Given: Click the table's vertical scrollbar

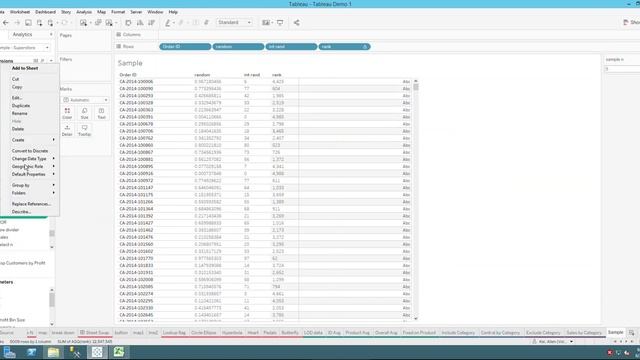Looking at the screenshot, I should point(416,199).
